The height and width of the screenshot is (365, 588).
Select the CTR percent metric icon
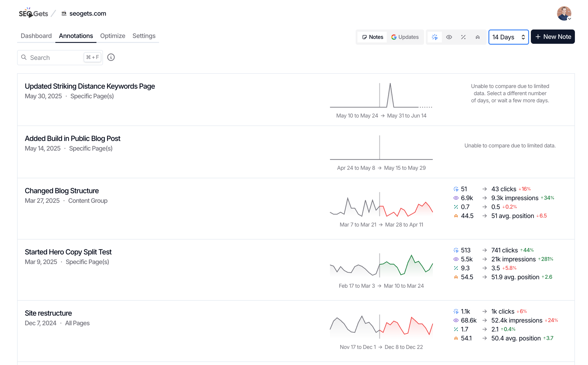click(463, 37)
